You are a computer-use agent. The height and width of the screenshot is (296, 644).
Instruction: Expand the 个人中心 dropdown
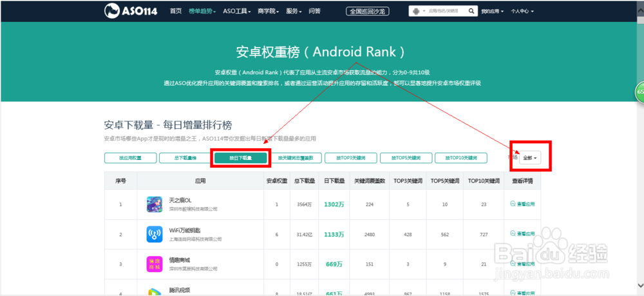coord(522,11)
